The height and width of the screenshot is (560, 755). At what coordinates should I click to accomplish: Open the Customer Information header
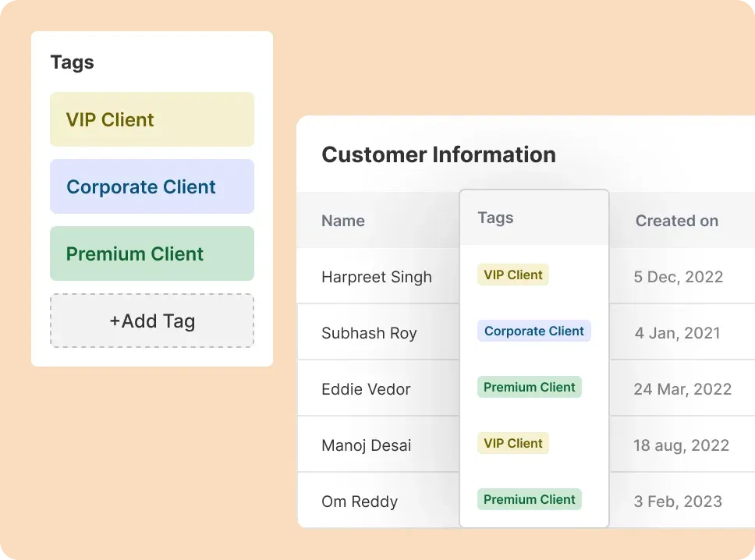[x=438, y=154]
